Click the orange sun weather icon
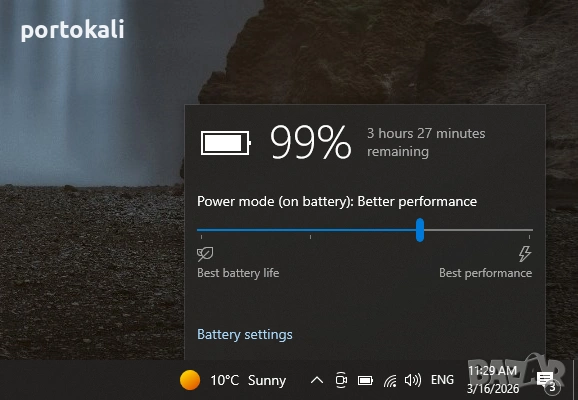 coord(190,380)
